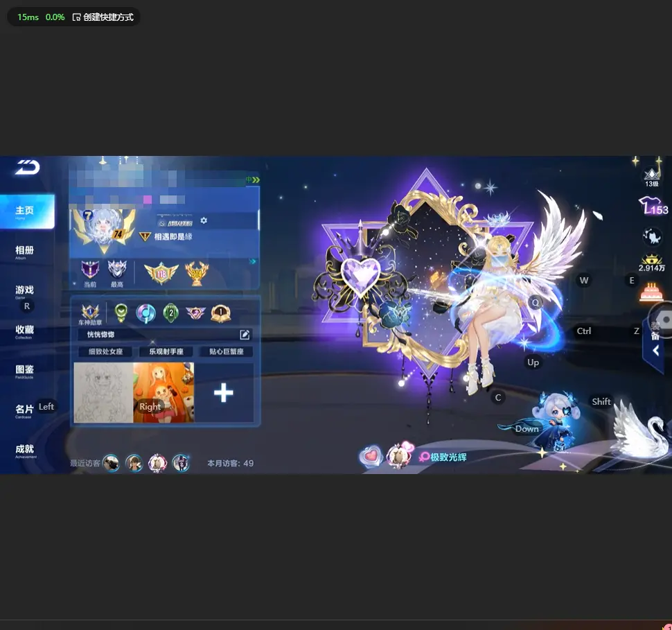Switch to the 游戏 Game tab
This screenshot has width=672, height=630.
click(x=24, y=291)
